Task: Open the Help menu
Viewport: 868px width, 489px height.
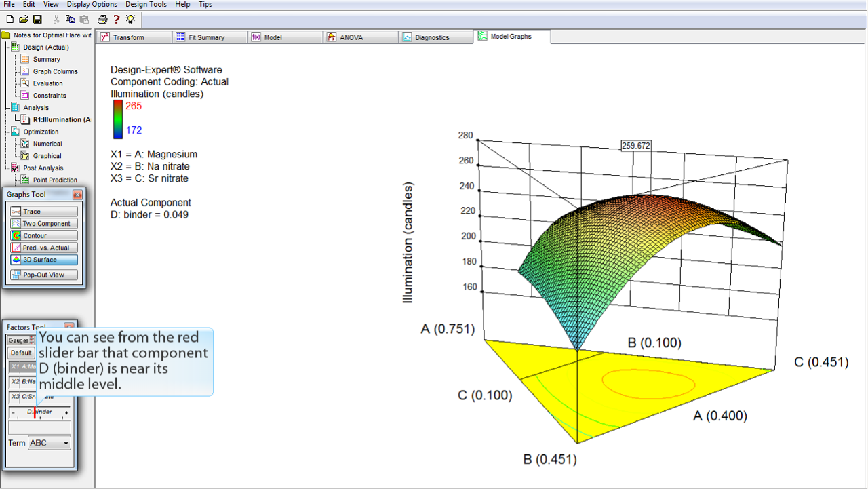Action: coord(182,4)
